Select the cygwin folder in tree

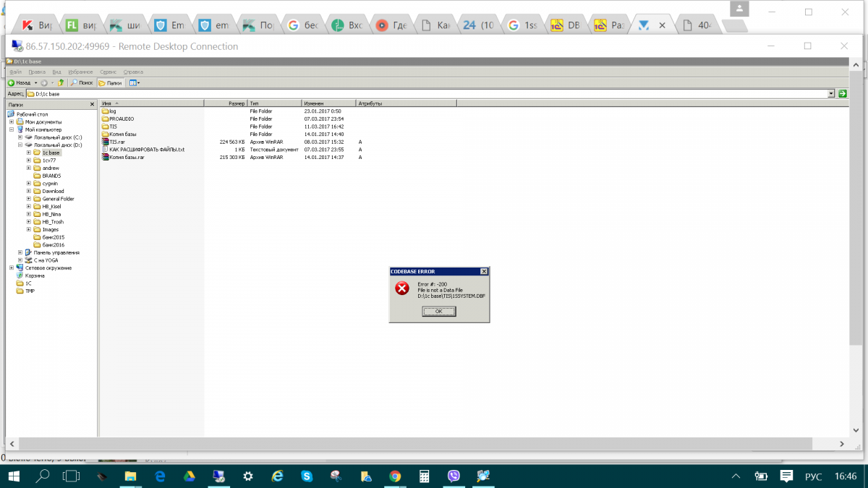tap(50, 184)
